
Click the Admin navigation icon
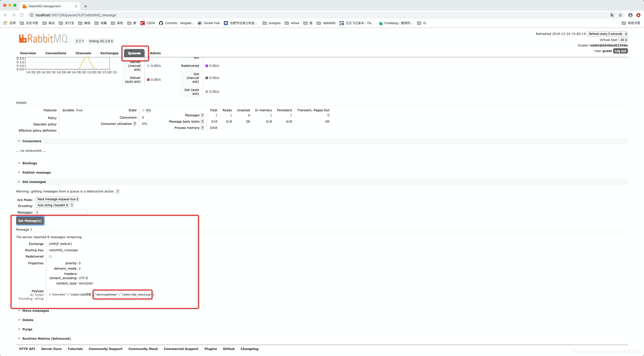(x=155, y=53)
